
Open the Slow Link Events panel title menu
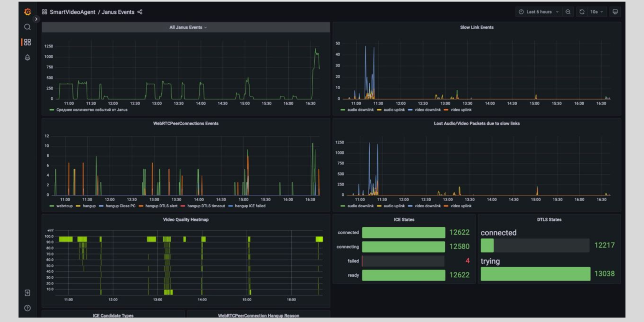coord(477,28)
